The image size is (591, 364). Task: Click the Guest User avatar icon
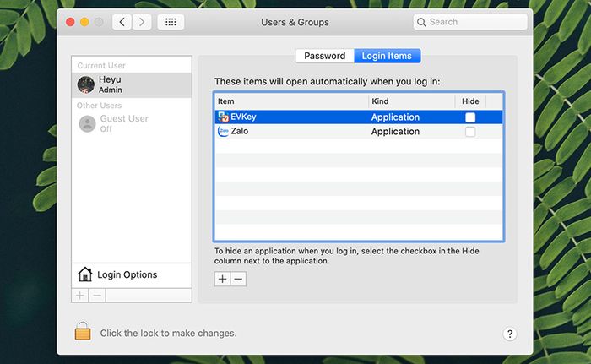point(87,123)
